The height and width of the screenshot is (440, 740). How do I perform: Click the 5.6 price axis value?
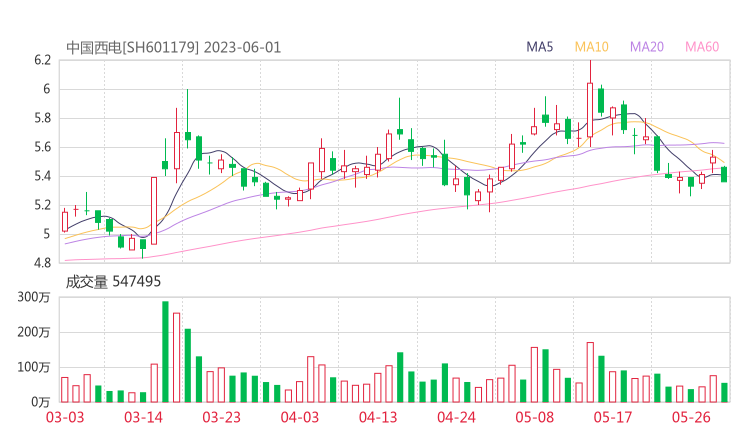[x=42, y=147]
